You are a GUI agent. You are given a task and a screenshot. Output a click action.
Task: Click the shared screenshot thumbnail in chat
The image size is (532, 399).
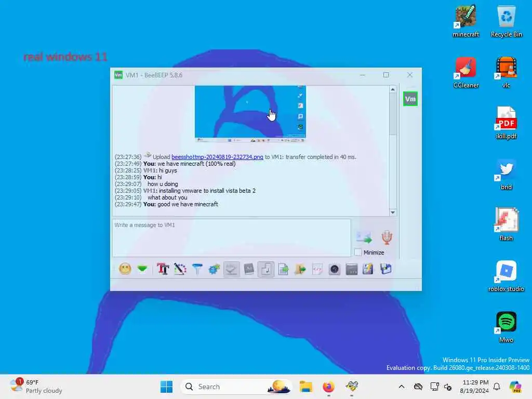pyautogui.click(x=250, y=113)
